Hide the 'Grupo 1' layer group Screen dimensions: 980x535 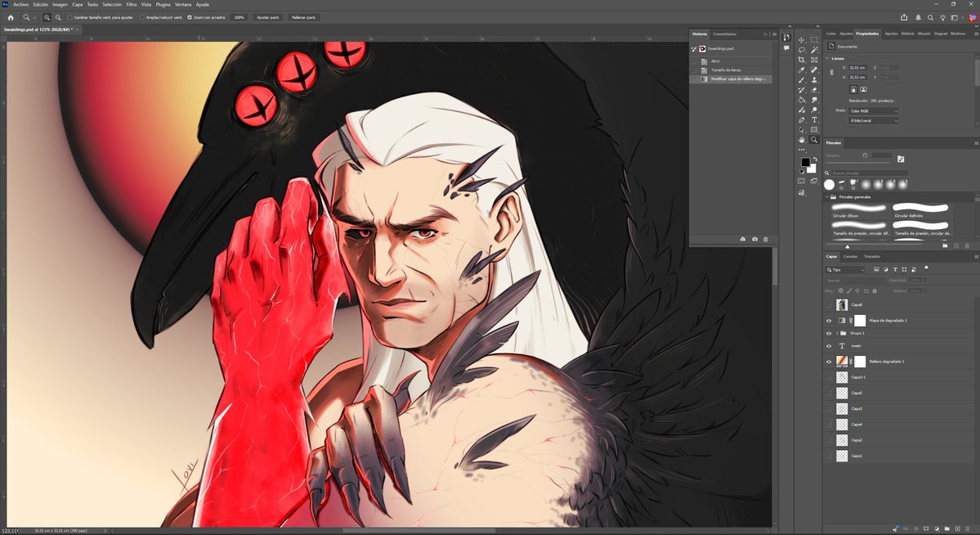point(829,334)
